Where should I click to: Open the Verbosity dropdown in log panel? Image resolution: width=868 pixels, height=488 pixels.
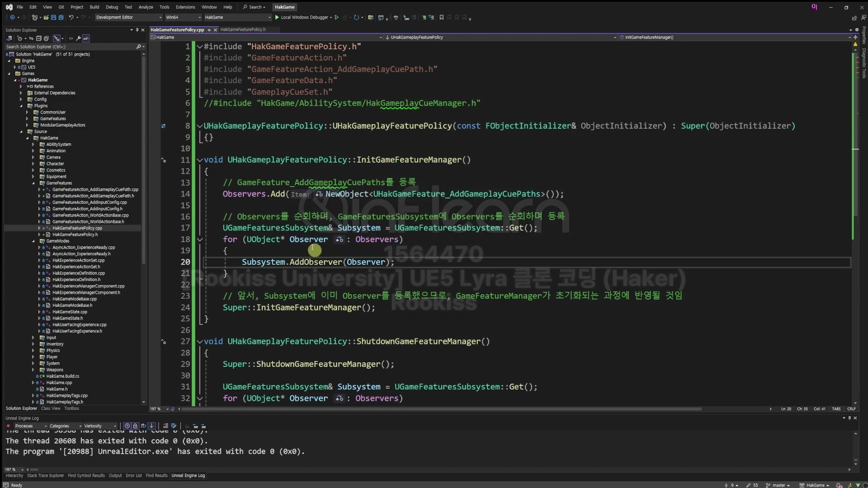100,426
